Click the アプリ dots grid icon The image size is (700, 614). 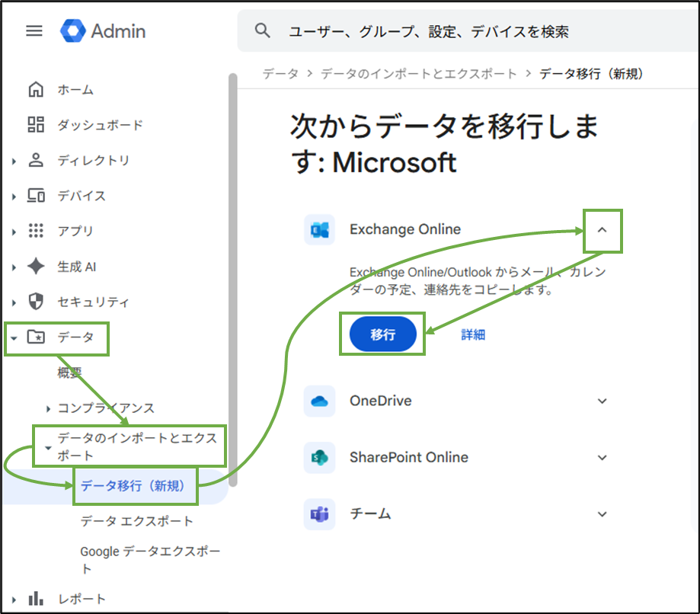[x=36, y=230]
